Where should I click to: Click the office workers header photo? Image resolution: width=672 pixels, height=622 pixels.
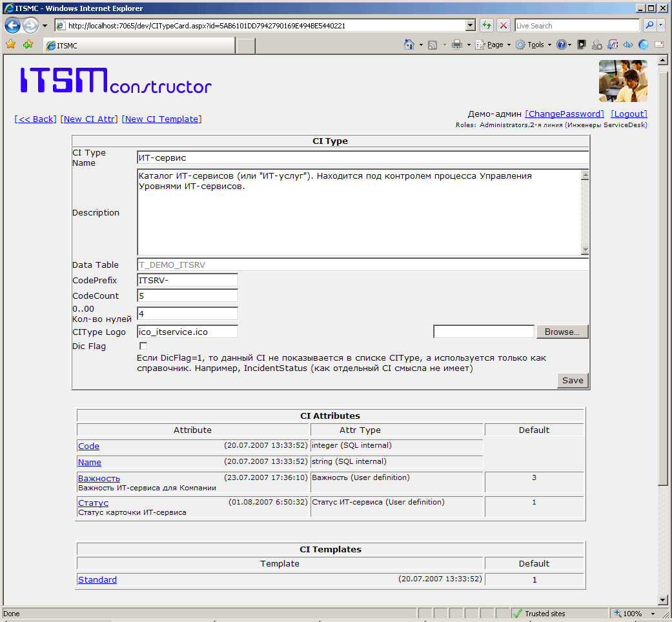click(x=623, y=81)
